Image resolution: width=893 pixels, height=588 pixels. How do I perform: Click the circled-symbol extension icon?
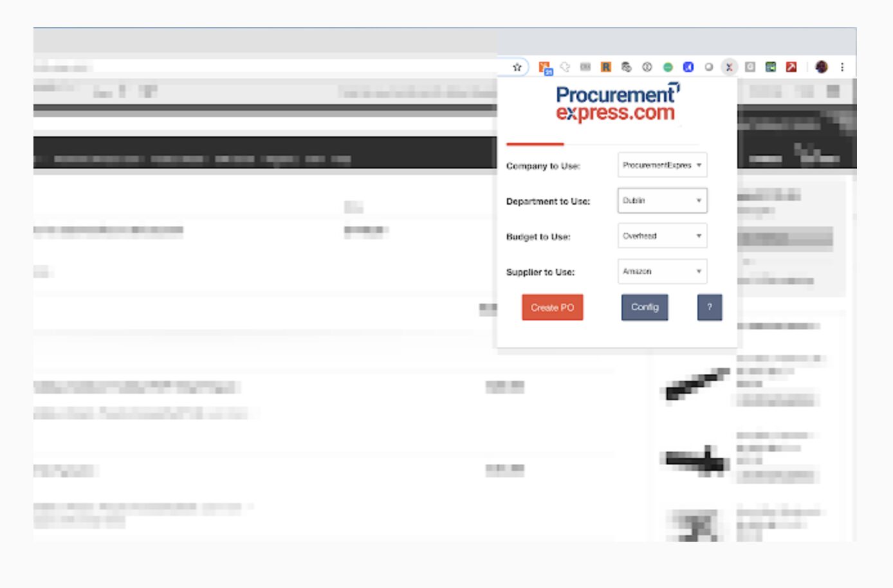(x=647, y=67)
